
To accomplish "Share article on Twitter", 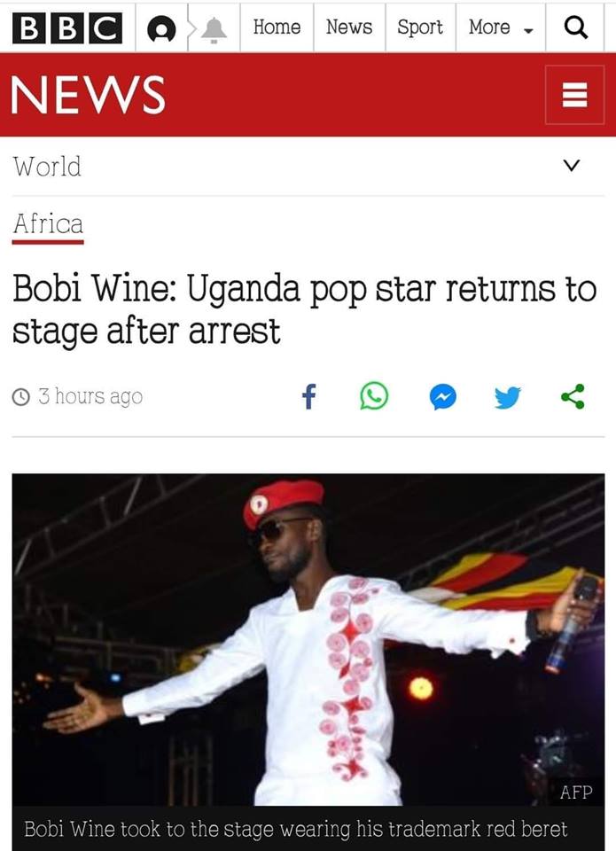I will (x=508, y=397).
